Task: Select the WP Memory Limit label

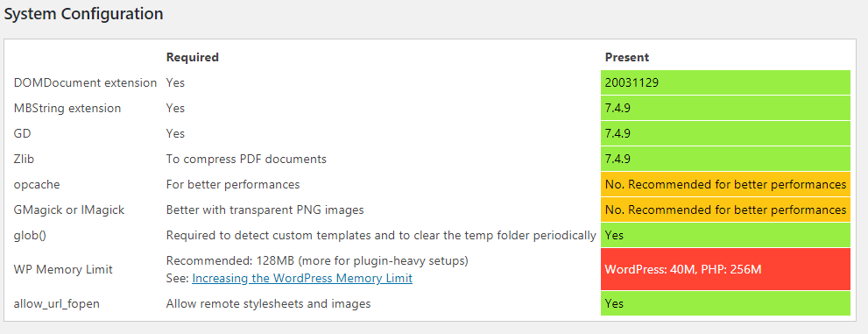Action: tap(63, 269)
